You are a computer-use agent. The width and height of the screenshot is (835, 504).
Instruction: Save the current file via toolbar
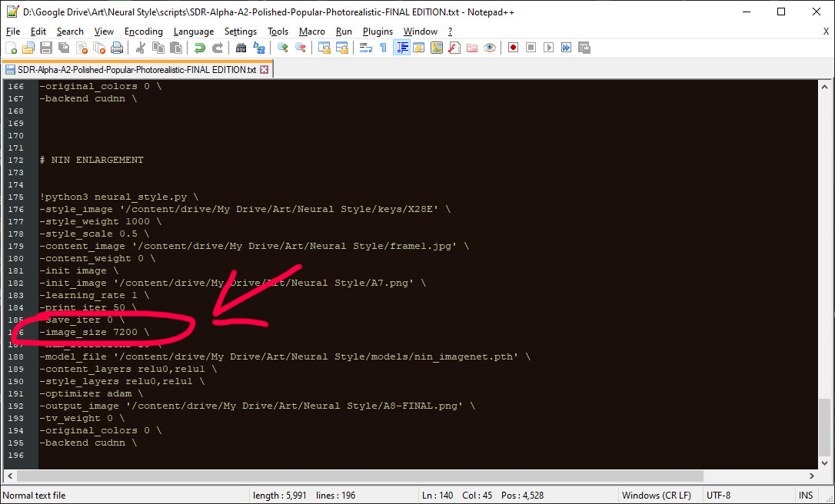click(46, 48)
